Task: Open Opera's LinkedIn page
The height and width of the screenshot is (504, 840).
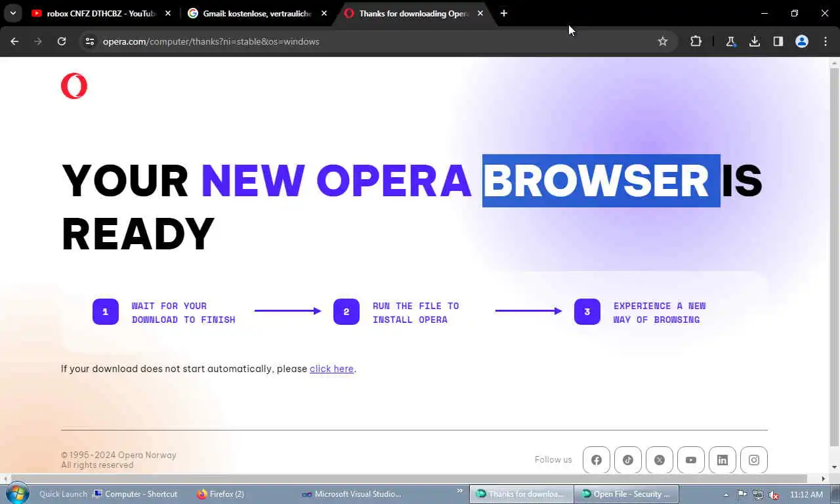Action: coord(723,460)
